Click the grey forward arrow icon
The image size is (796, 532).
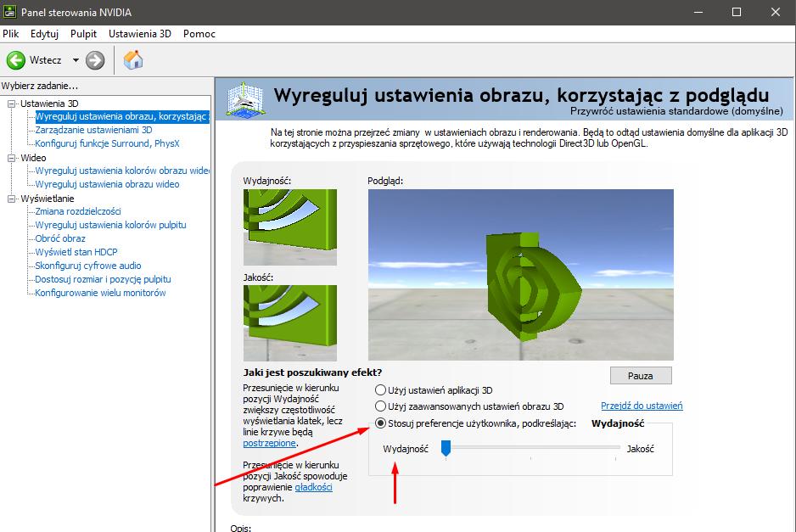[95, 60]
